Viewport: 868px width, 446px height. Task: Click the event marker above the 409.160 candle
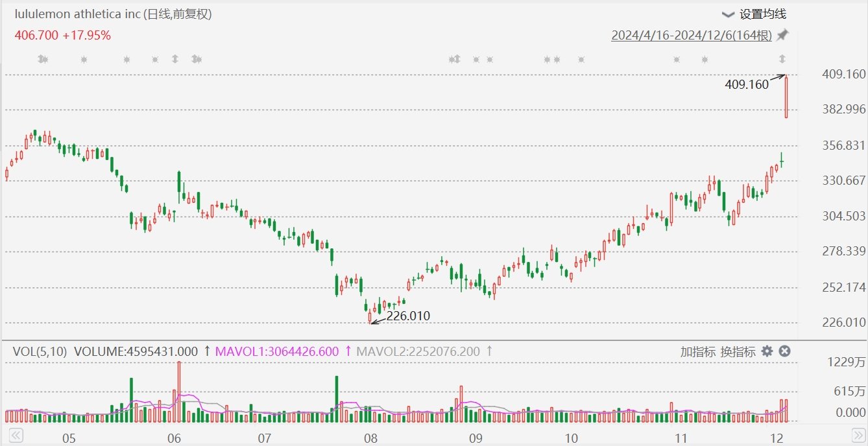click(782, 60)
